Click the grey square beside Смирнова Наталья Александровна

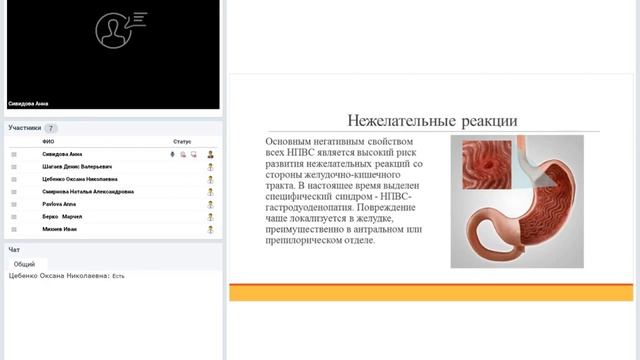point(14,192)
